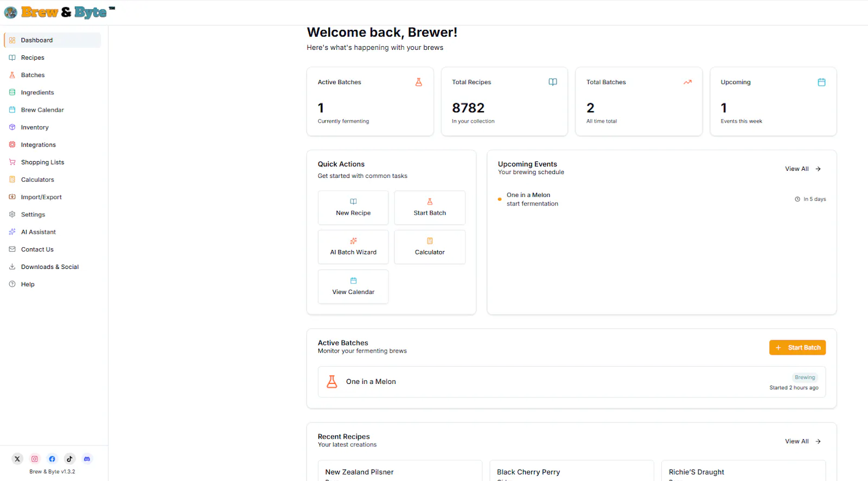This screenshot has width=868, height=481.
Task: Go to Dashboard in the sidebar
Action: click(53, 40)
